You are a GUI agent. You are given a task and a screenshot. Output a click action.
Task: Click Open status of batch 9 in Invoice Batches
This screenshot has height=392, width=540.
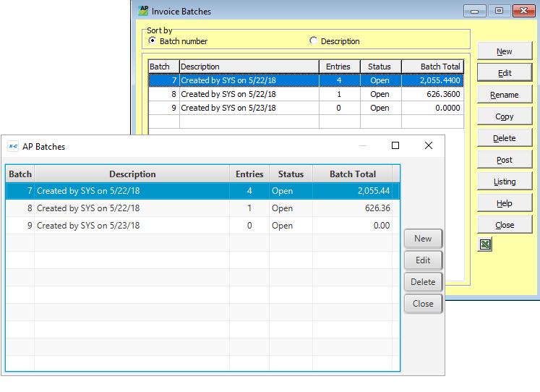coord(380,108)
